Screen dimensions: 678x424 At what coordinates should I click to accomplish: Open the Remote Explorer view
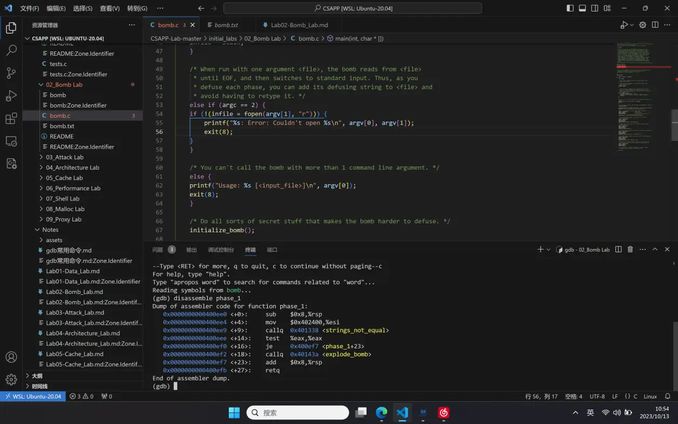11,141
